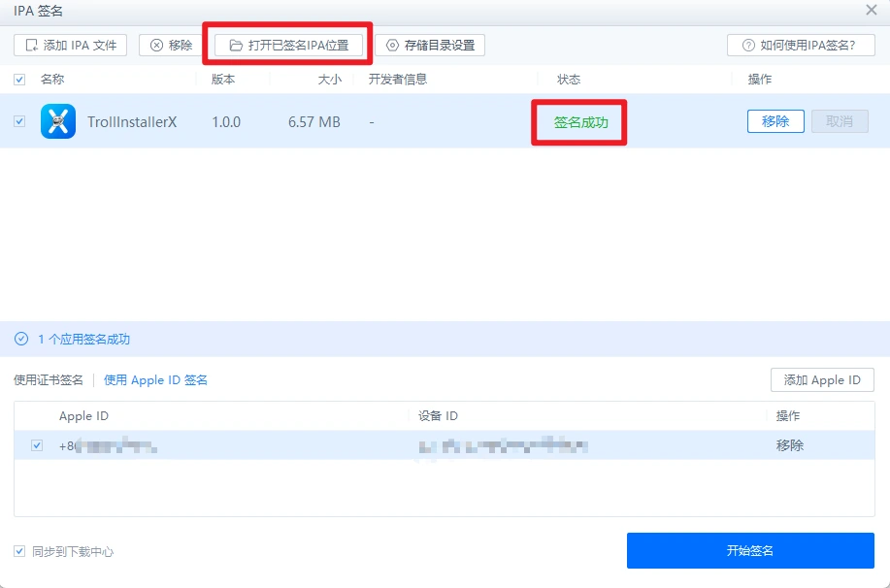The height and width of the screenshot is (588, 890).
Task: Click the 添加 Apple ID button
Action: pos(821,379)
